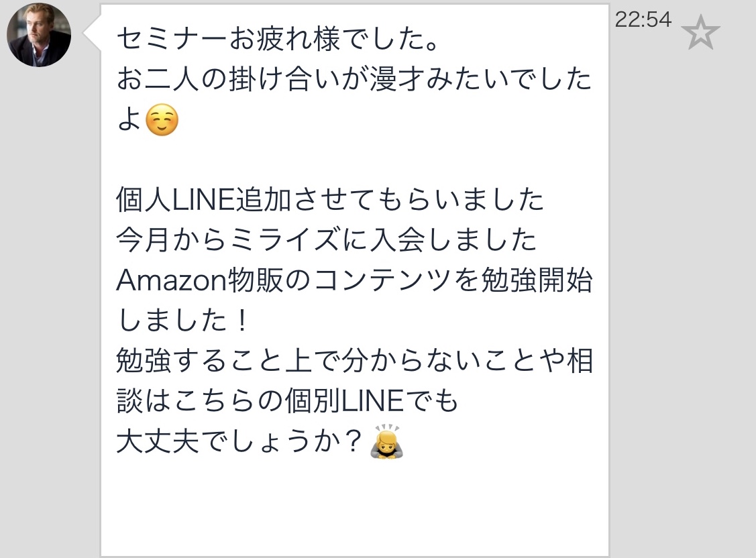Click 勉強開始 at the end of the Amazon line
The width and height of the screenshot is (756, 558).
[x=537, y=280]
